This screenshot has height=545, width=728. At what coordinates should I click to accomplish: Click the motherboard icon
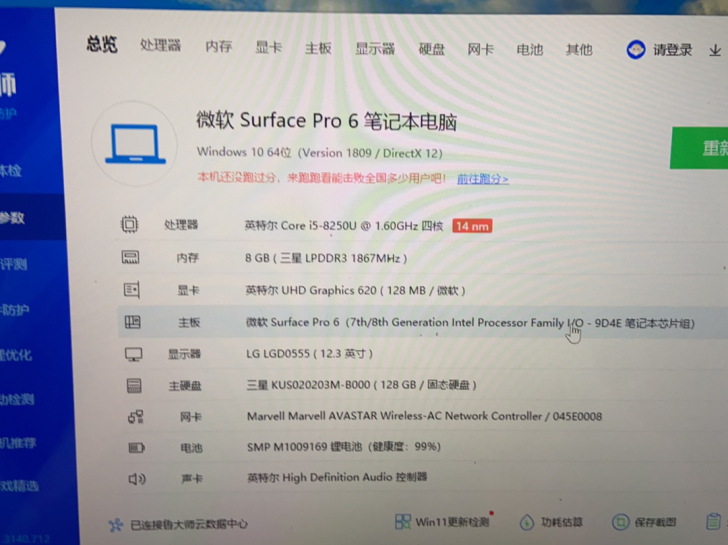pyautogui.click(x=133, y=322)
